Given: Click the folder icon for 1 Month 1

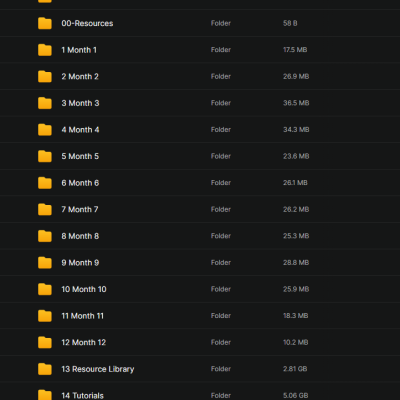Looking at the screenshot, I should click(45, 50).
